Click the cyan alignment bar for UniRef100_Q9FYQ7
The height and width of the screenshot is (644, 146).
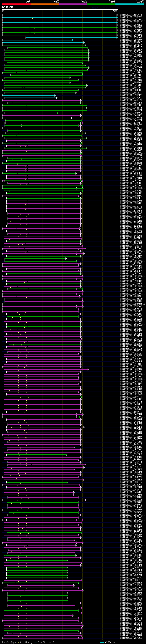pos(38,40)
